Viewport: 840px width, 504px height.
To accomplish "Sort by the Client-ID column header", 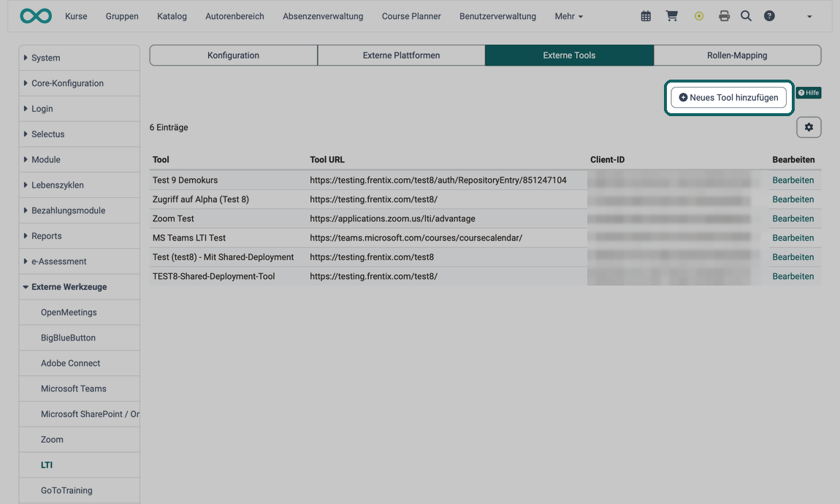I will click(608, 160).
